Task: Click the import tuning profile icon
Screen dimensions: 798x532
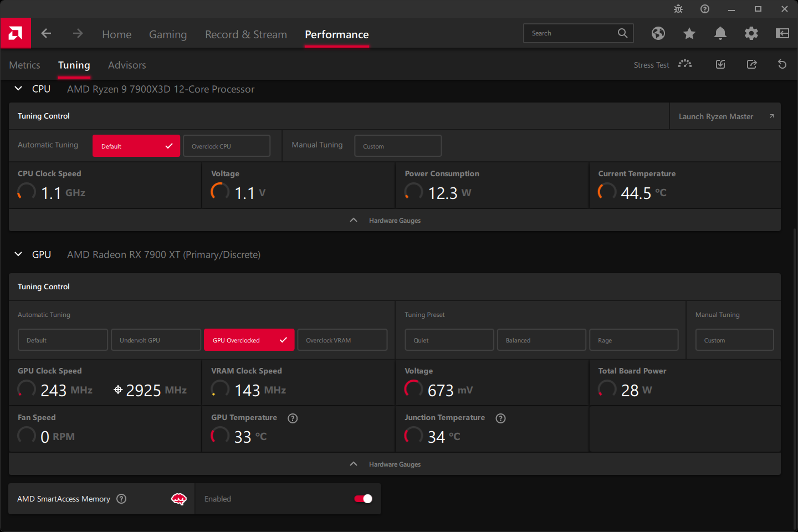Action: point(720,64)
